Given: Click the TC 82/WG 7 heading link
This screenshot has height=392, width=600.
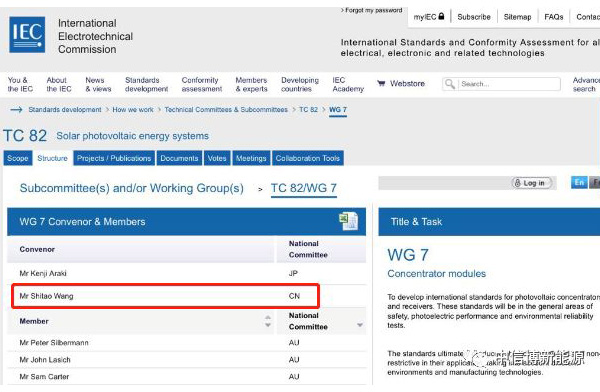Looking at the screenshot, I should coord(304,188).
